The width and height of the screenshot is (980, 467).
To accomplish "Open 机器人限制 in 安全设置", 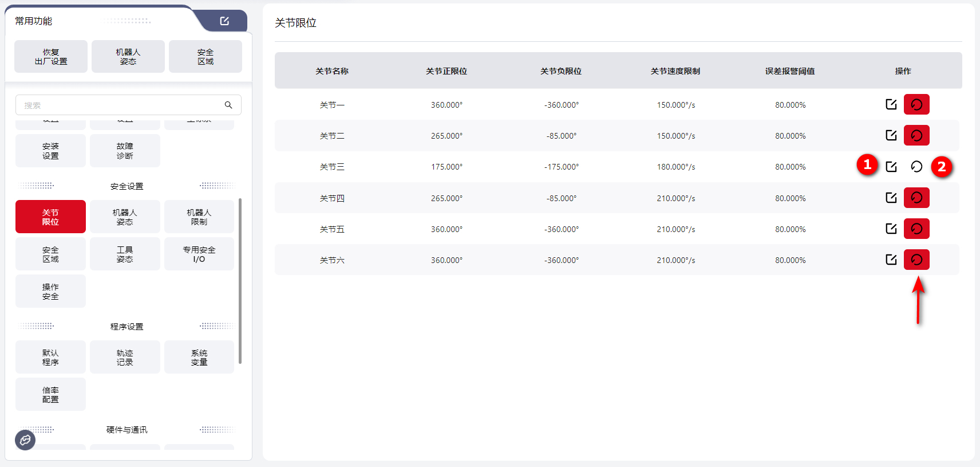I will pos(199,217).
